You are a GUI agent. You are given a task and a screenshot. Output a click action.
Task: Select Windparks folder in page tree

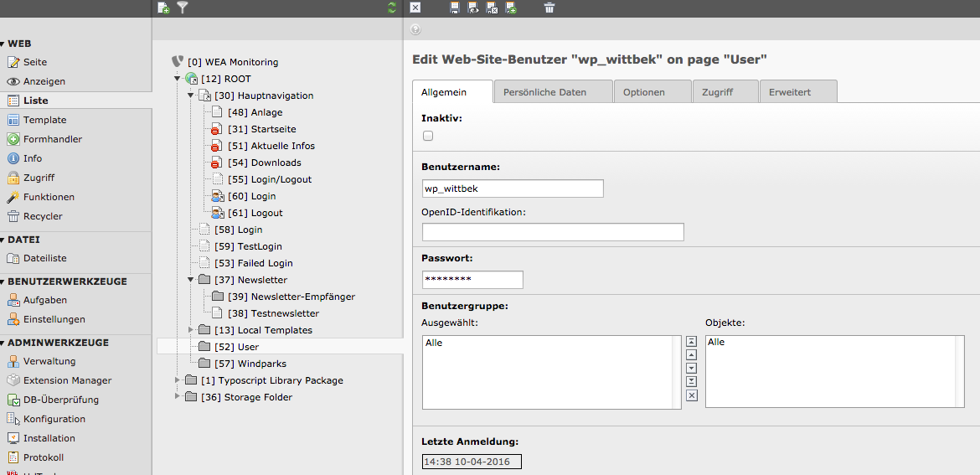click(261, 364)
